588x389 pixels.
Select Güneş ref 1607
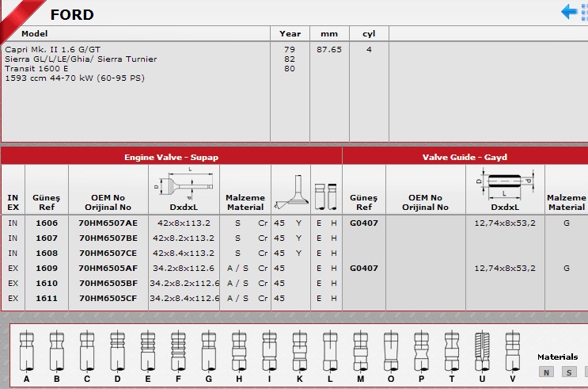[47, 238]
